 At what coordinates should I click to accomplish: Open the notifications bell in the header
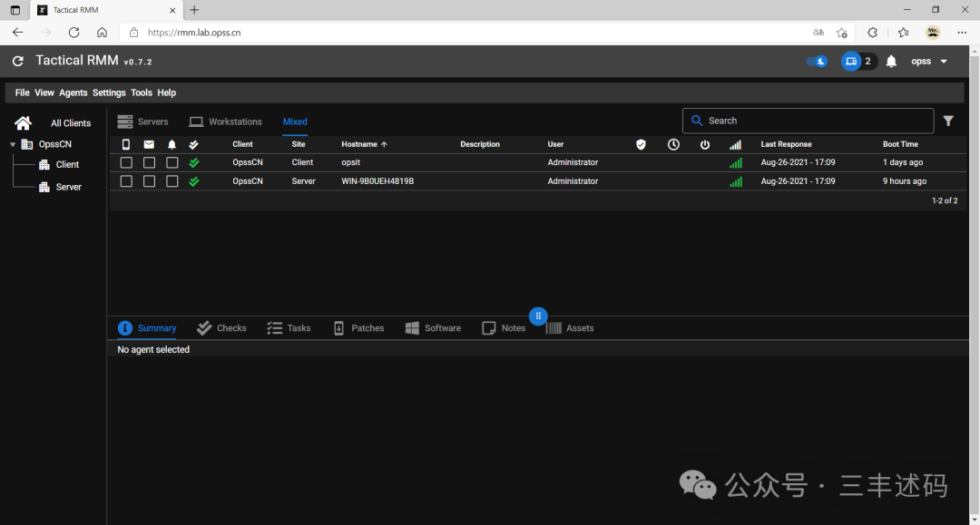(891, 61)
